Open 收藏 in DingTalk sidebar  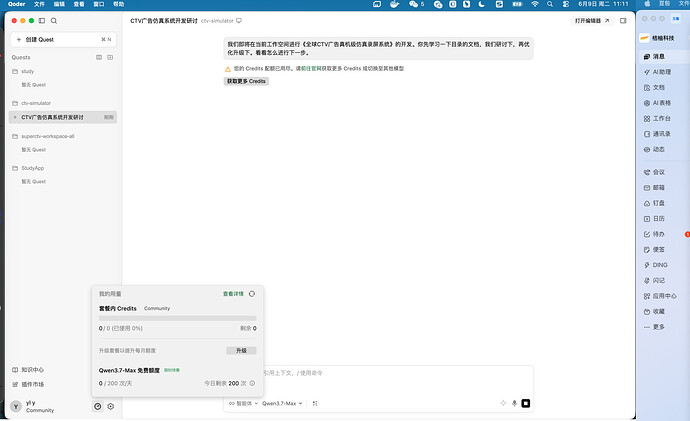[x=655, y=311]
